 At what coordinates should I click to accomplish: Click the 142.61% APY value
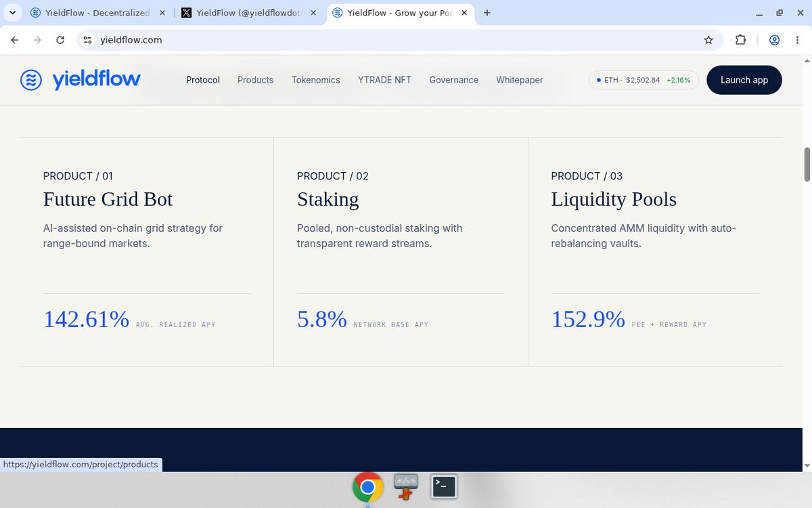[86, 319]
